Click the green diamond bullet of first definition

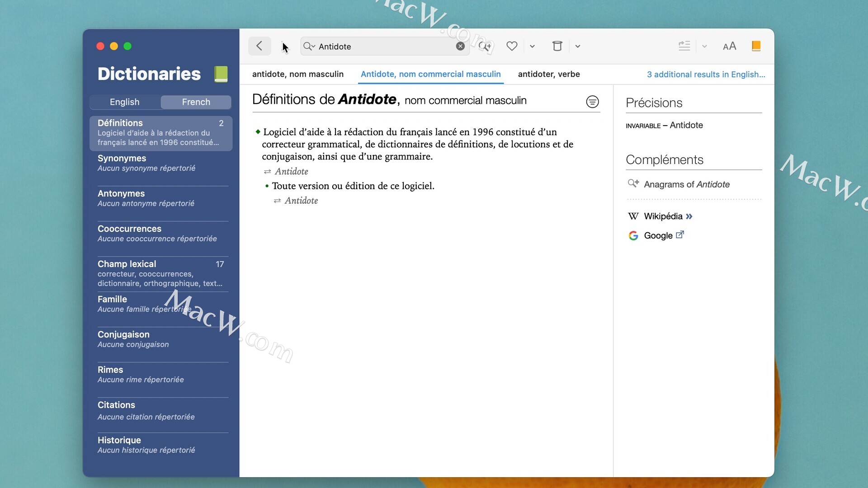click(258, 131)
